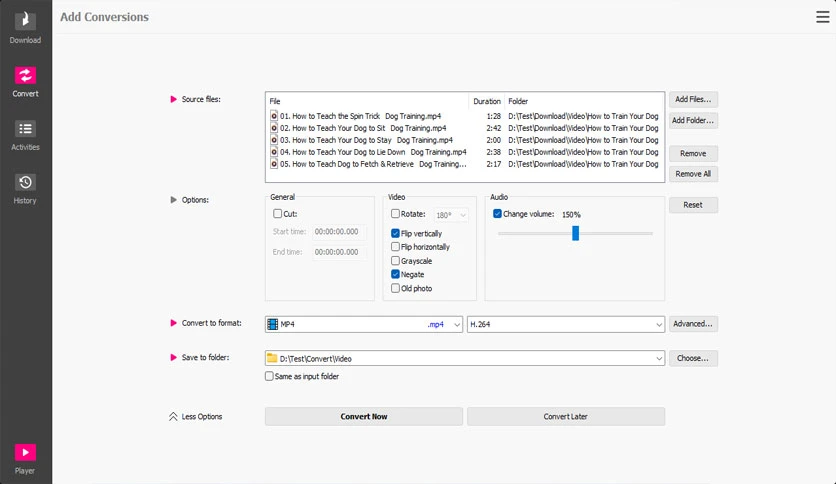Start conversion with Convert Now
Image resolution: width=836 pixels, height=484 pixels.
(364, 416)
